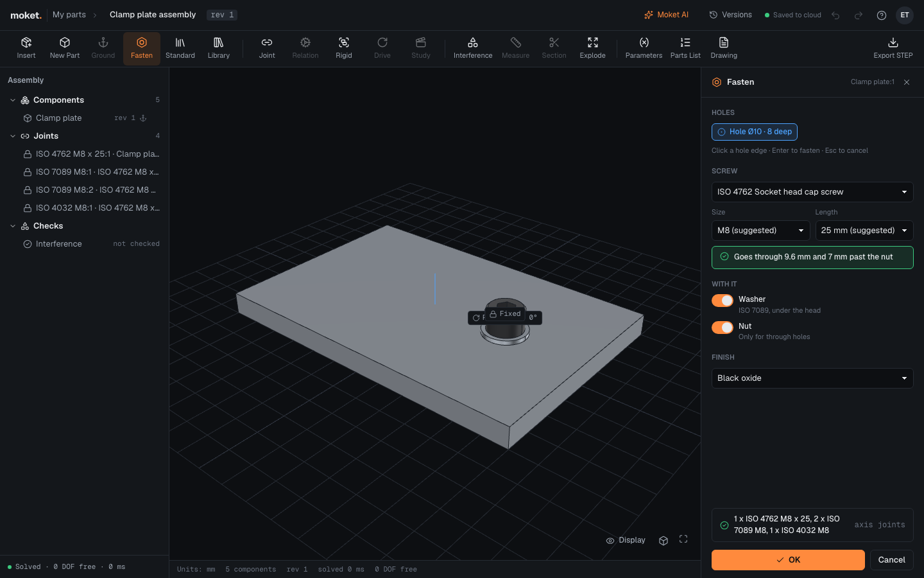Open the ET user avatar menu
The image size is (924, 578).
coord(905,15)
